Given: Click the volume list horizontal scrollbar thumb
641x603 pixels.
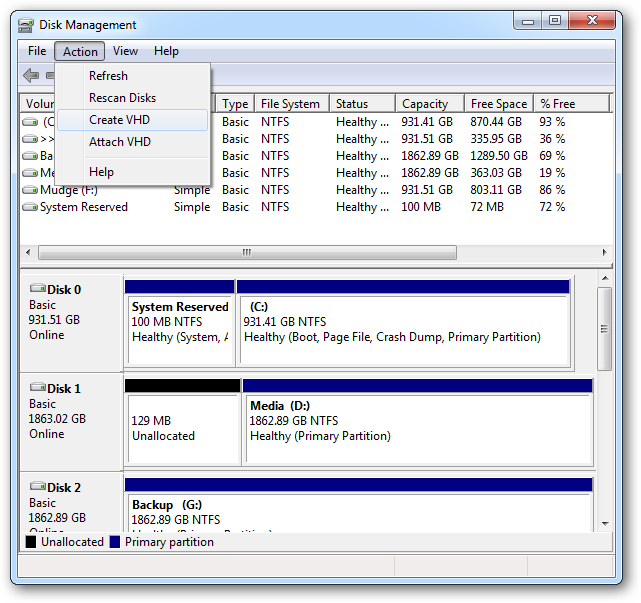Looking at the screenshot, I should pos(247,252).
